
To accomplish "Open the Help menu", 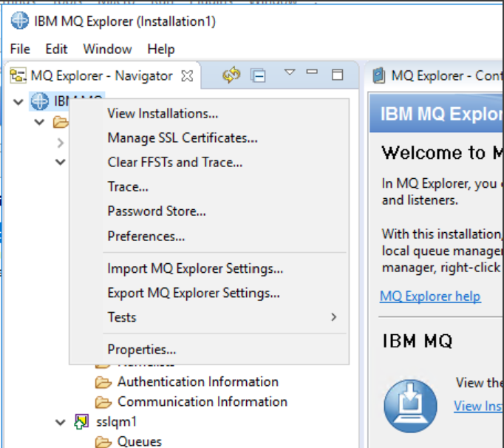I will coord(161,50).
